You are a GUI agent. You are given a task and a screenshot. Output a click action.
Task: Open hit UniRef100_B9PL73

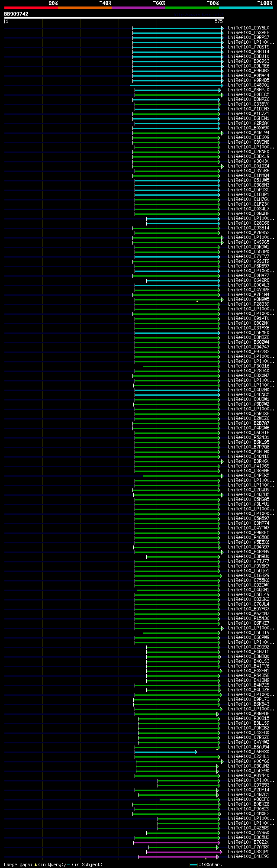[248, 700]
